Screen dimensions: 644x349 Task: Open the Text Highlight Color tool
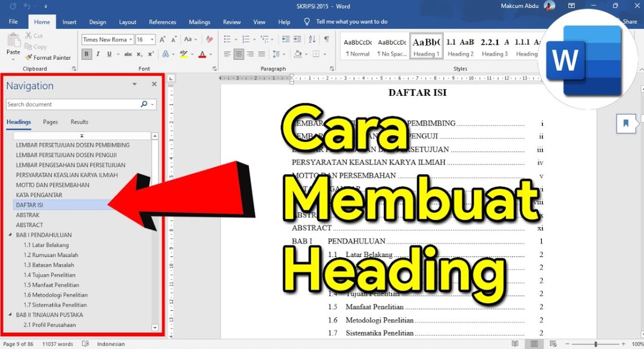[x=183, y=54]
